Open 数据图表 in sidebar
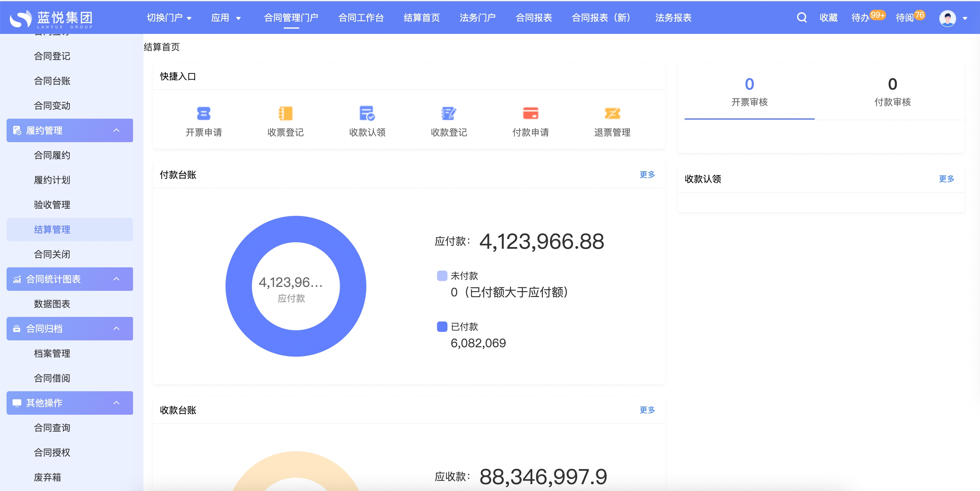980x491 pixels. (x=52, y=304)
